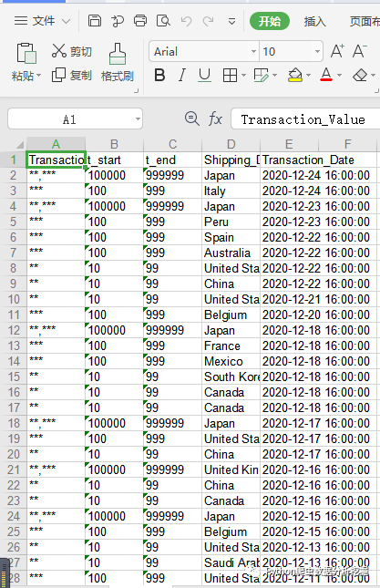Apply the yellow fill color

click(x=295, y=75)
